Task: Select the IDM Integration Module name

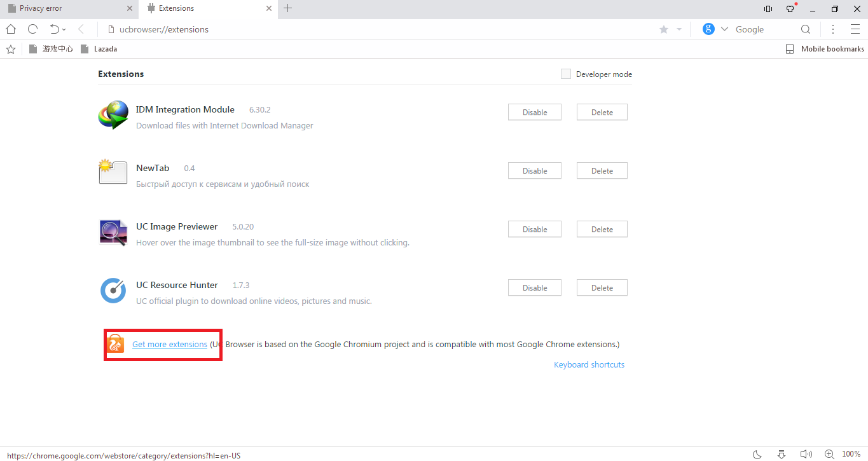Action: [185, 109]
